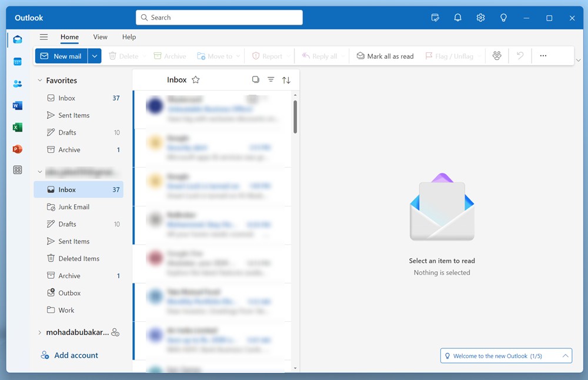Open the People contacts icon
588x380 pixels.
pos(18,84)
